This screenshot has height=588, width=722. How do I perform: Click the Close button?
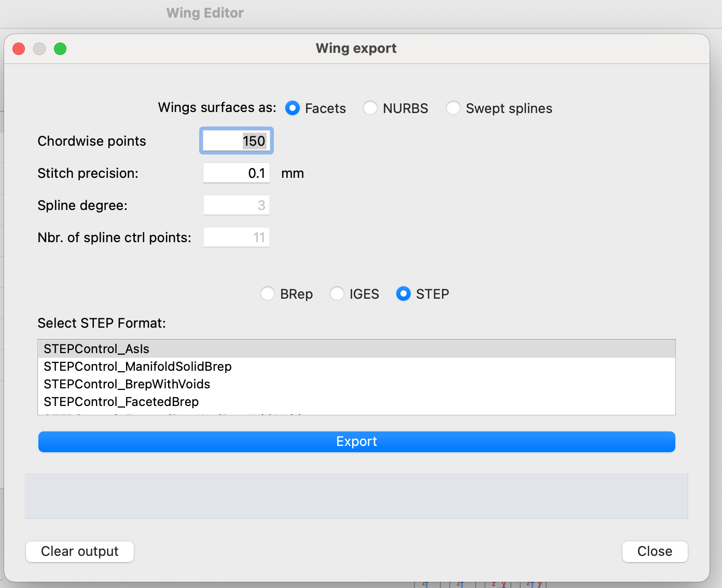(655, 551)
